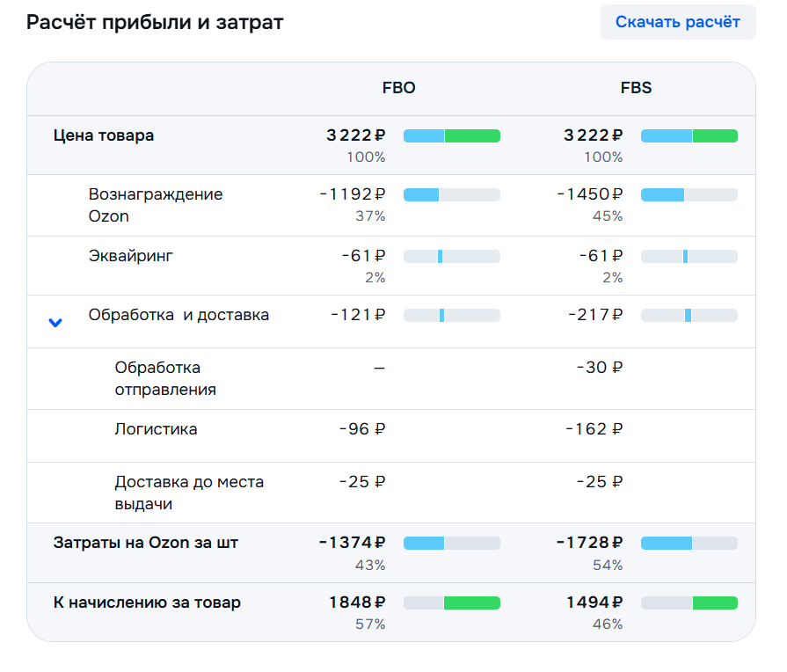The height and width of the screenshot is (672, 787).
Task: Click the FBO Цена товара progress bar
Action: coord(451,135)
